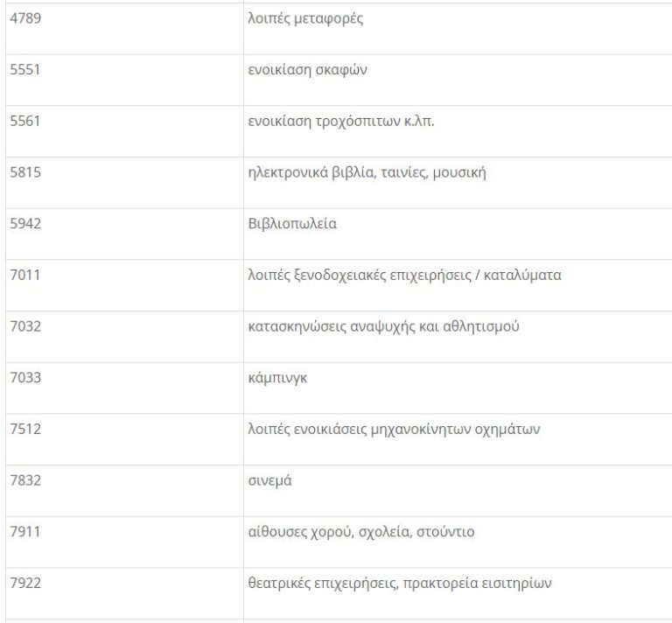Click "αίθουσες χορού, σχολεία, στούντιο" description
The width and height of the screenshot is (672, 623).
[361, 532]
